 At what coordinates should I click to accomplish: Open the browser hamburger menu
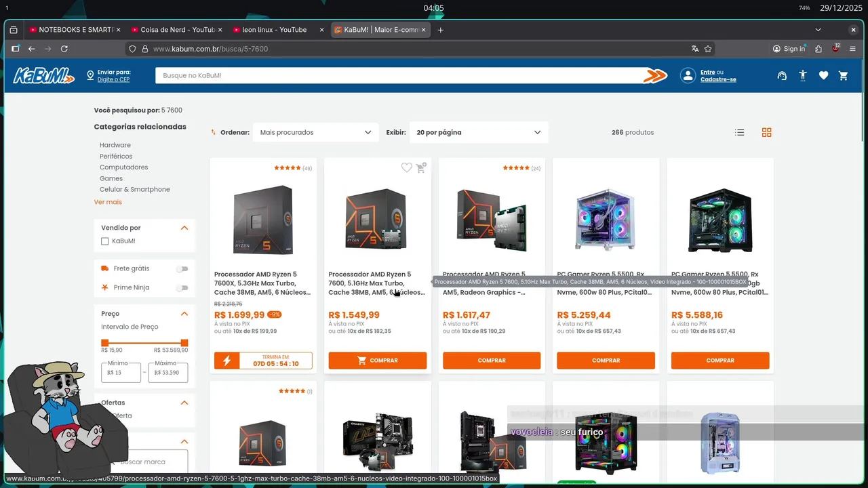coord(852,49)
